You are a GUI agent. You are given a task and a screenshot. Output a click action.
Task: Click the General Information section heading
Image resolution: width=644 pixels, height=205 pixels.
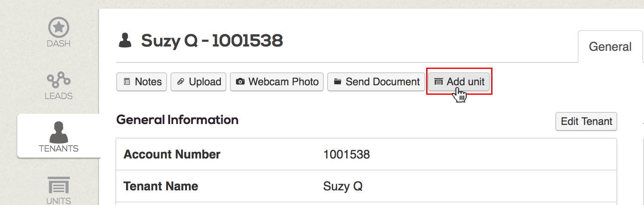pyautogui.click(x=177, y=120)
